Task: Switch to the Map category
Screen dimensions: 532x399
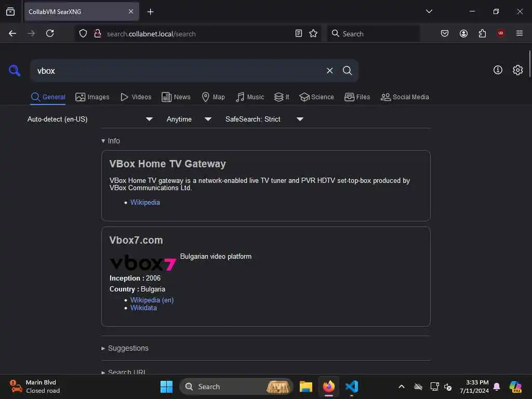Action: 213,97
